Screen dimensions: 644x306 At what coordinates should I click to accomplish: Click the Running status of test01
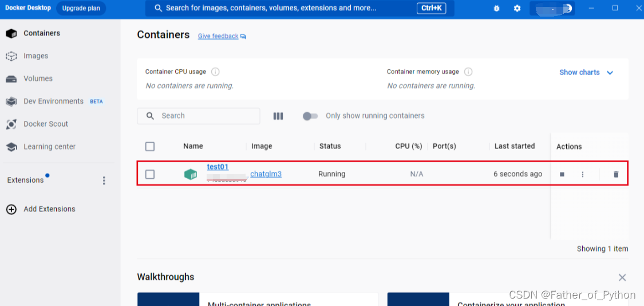pos(332,174)
